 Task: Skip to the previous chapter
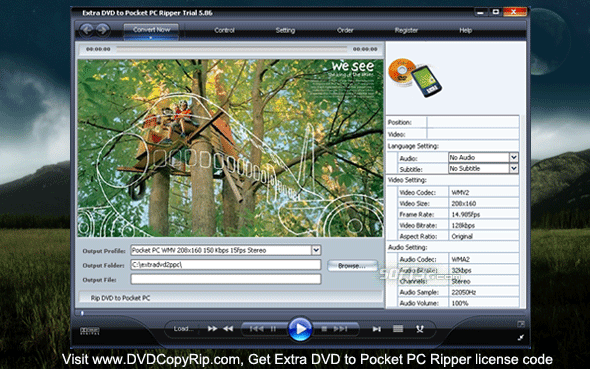pos(256,329)
